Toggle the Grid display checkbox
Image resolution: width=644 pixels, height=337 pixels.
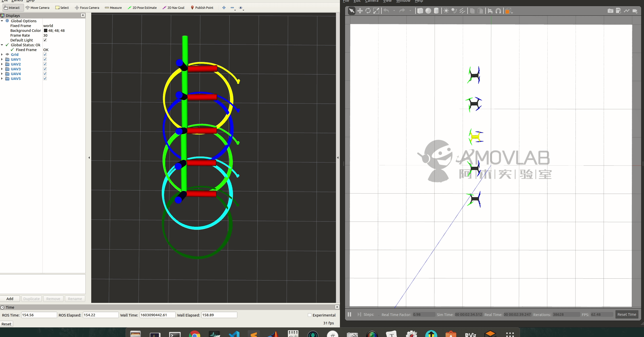point(45,55)
